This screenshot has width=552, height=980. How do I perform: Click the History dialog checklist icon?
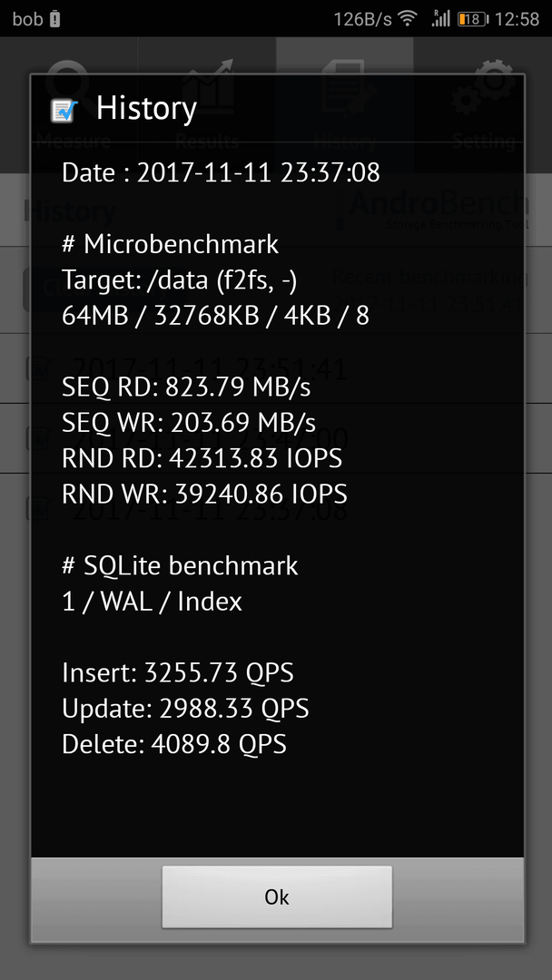click(64, 111)
